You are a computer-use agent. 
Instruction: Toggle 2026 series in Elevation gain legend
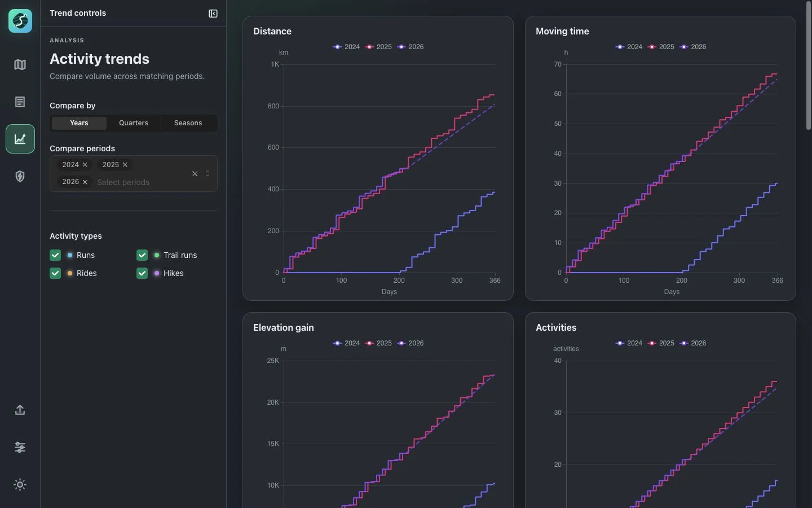click(411, 343)
